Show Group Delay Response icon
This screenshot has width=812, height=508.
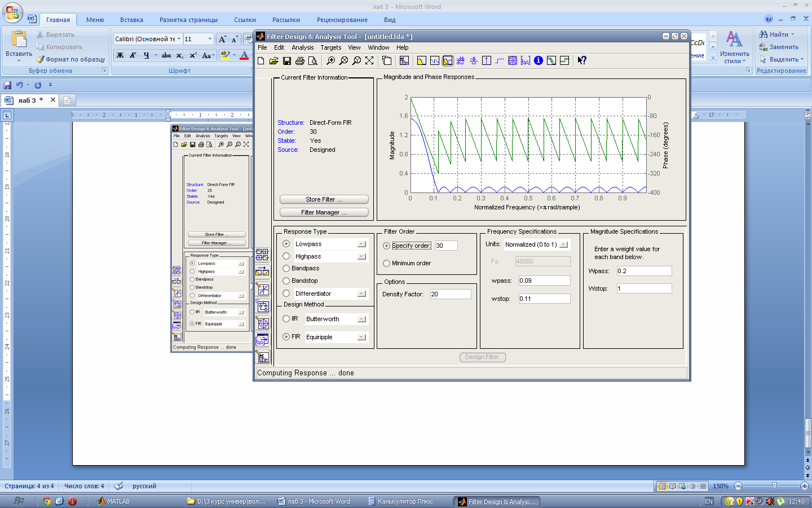click(x=461, y=60)
